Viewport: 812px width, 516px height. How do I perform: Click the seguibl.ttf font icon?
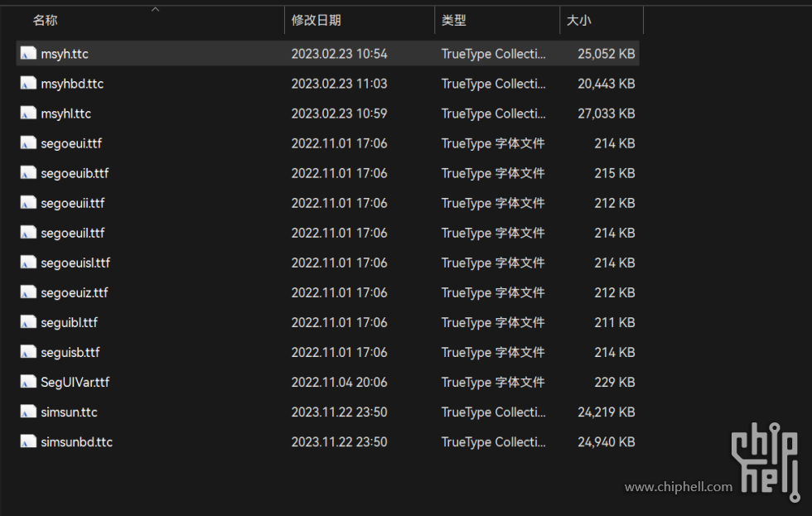28,322
